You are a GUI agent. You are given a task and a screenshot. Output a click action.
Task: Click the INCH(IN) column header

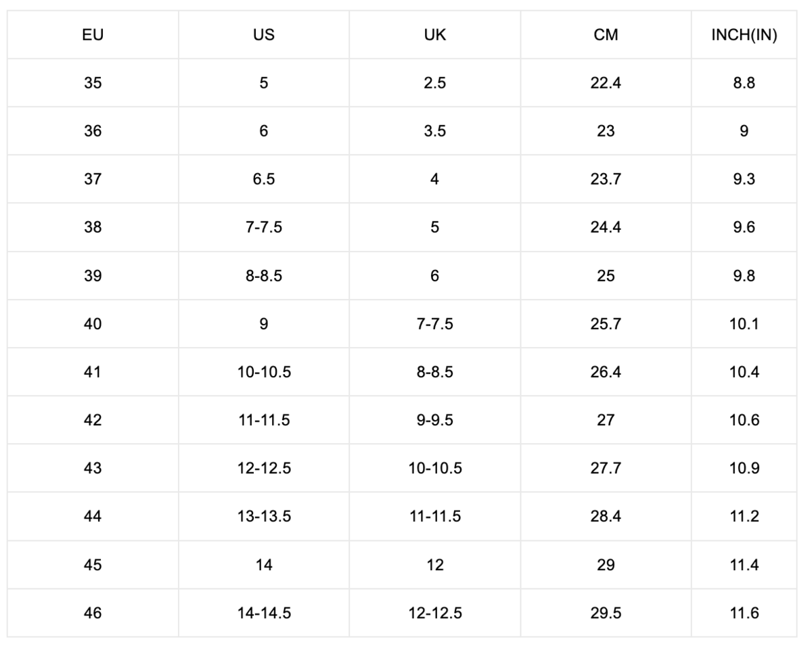click(x=744, y=35)
